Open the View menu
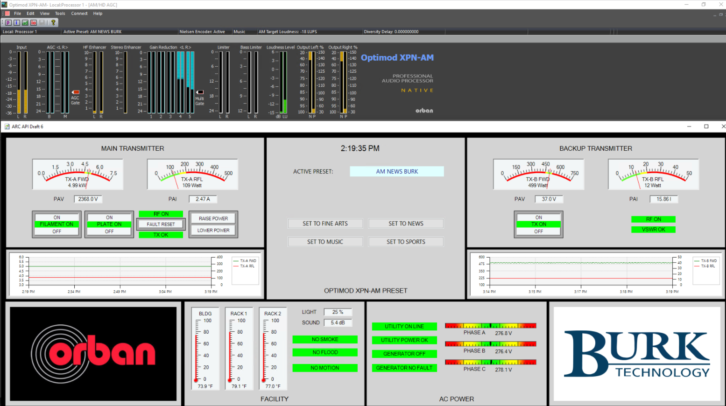Image resolution: width=726 pixels, height=406 pixels. coord(44,13)
